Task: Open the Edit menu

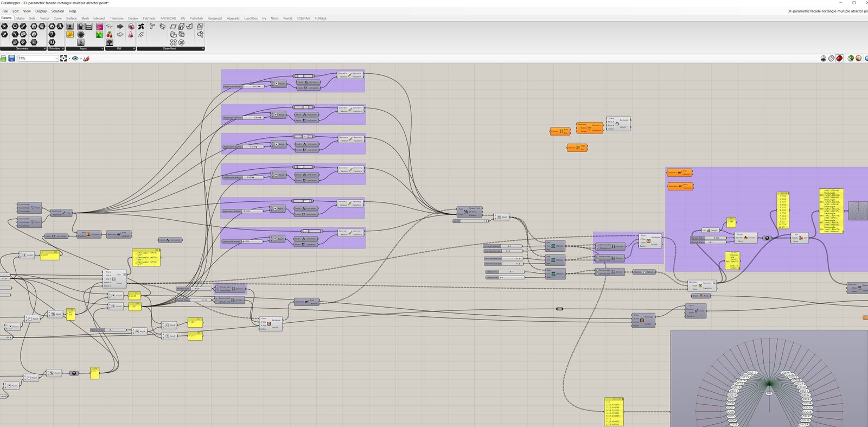Action: tap(15, 11)
